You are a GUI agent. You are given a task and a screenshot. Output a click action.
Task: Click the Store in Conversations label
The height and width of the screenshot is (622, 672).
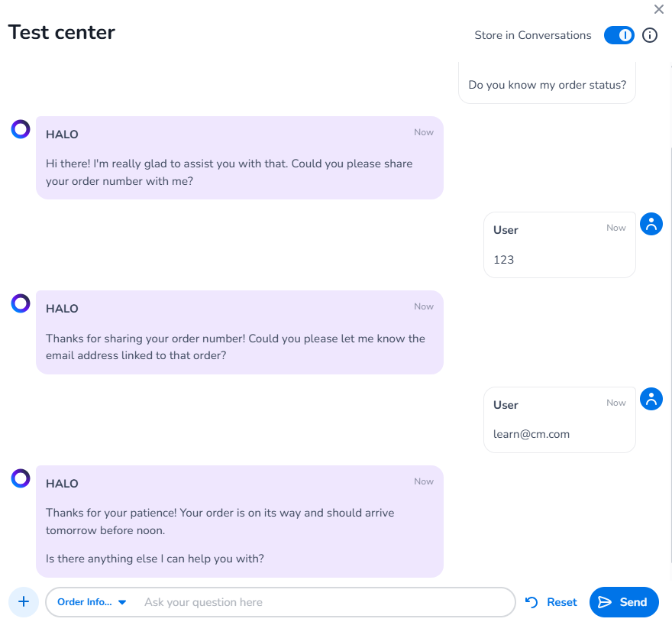[533, 35]
